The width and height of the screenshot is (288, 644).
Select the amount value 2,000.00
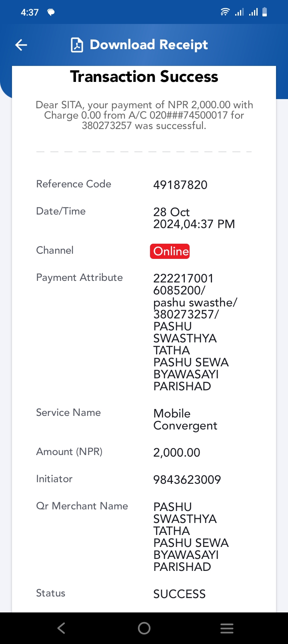[177, 453]
